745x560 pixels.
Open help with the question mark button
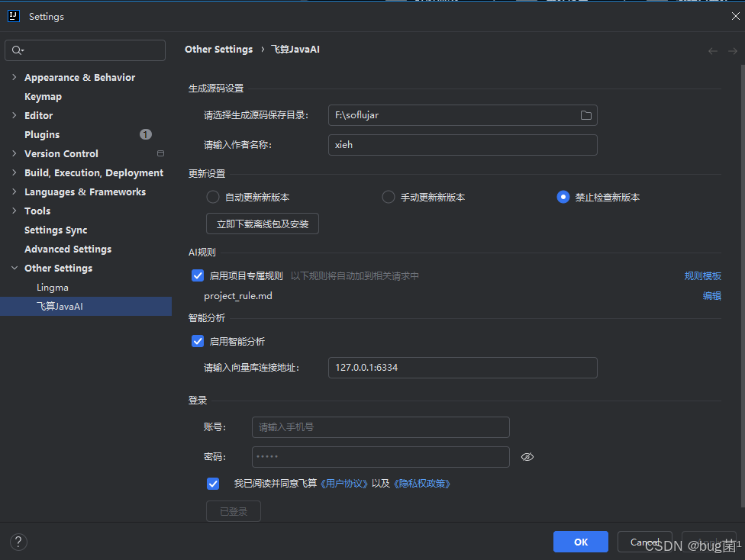(18, 542)
